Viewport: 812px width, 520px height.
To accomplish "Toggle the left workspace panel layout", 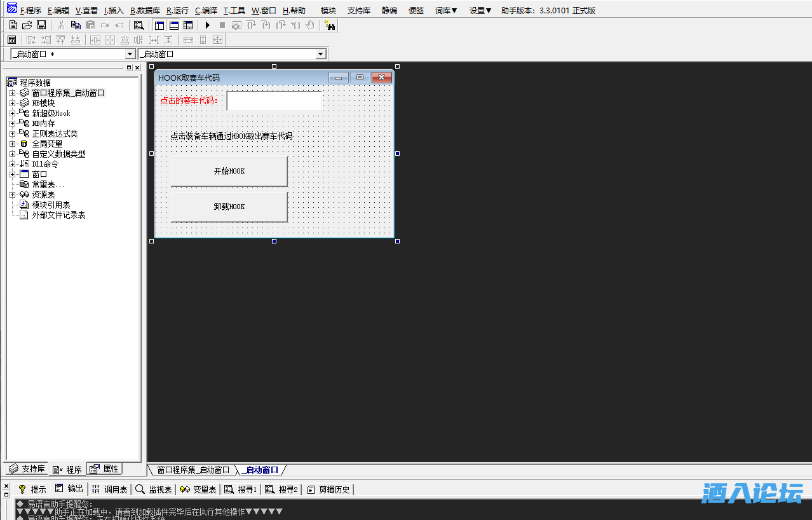I will pos(158,25).
